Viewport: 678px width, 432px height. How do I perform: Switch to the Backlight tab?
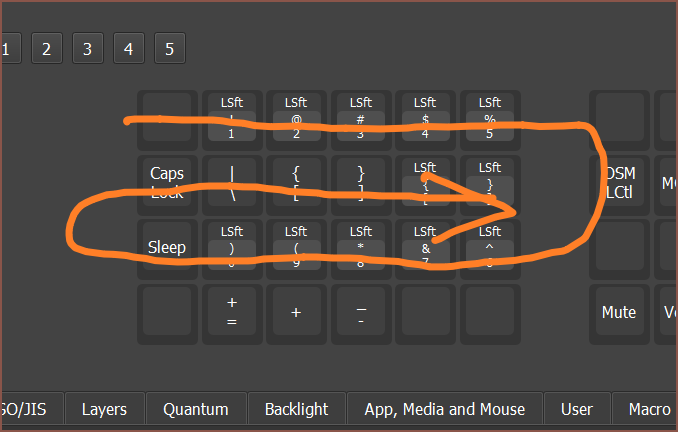coord(296,409)
